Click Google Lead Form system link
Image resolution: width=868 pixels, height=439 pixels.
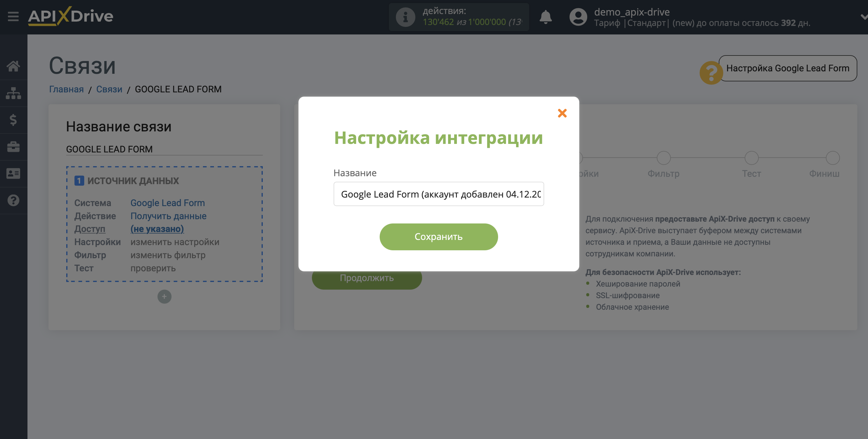point(168,203)
